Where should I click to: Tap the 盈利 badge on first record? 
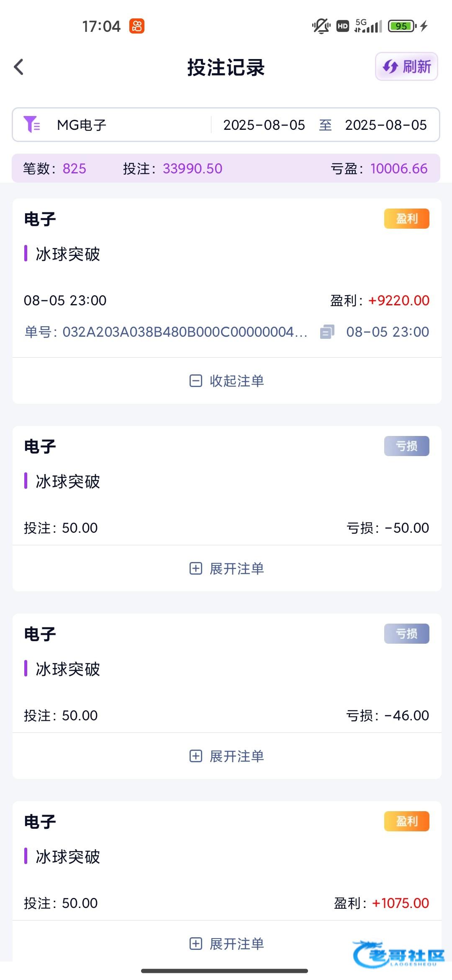pyautogui.click(x=406, y=219)
